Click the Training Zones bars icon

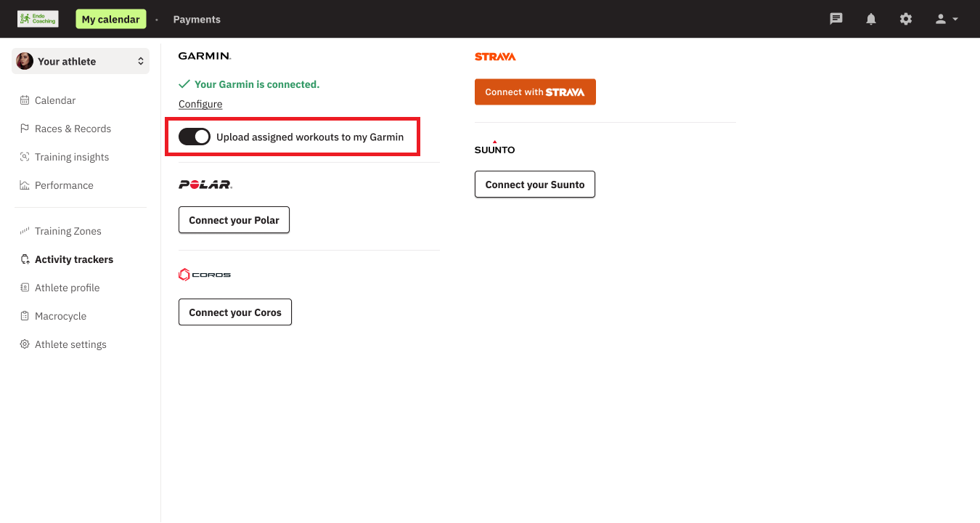point(25,231)
